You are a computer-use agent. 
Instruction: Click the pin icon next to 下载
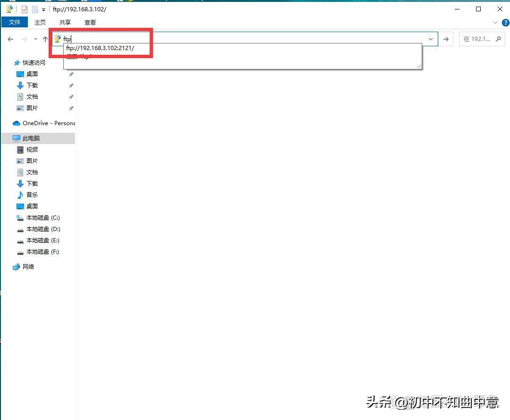coord(71,86)
